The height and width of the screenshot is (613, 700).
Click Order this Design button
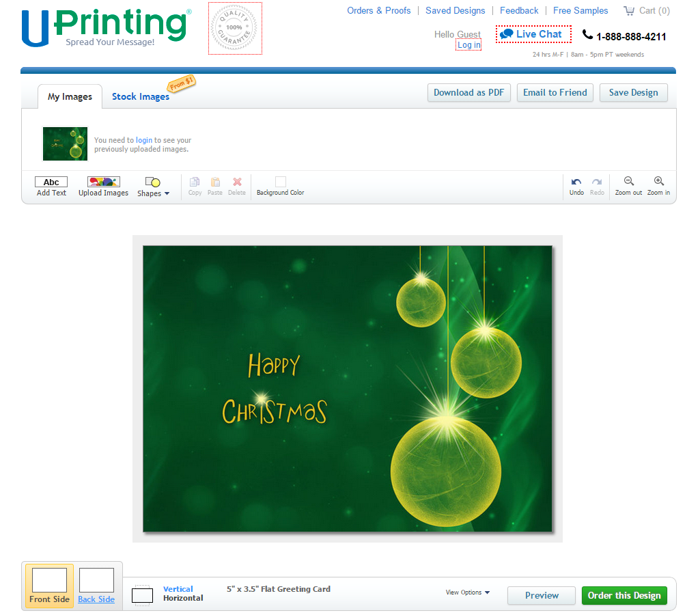624,596
